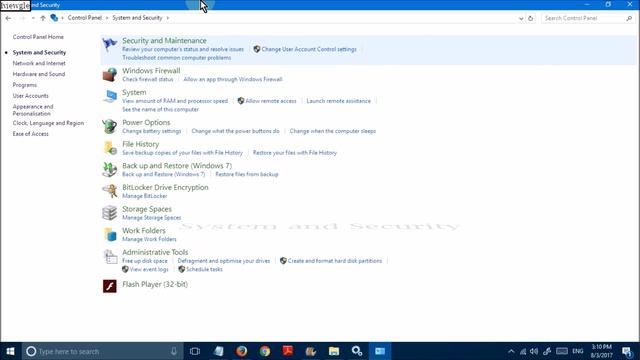Select Control Panel Home in sidebar

(x=38, y=37)
